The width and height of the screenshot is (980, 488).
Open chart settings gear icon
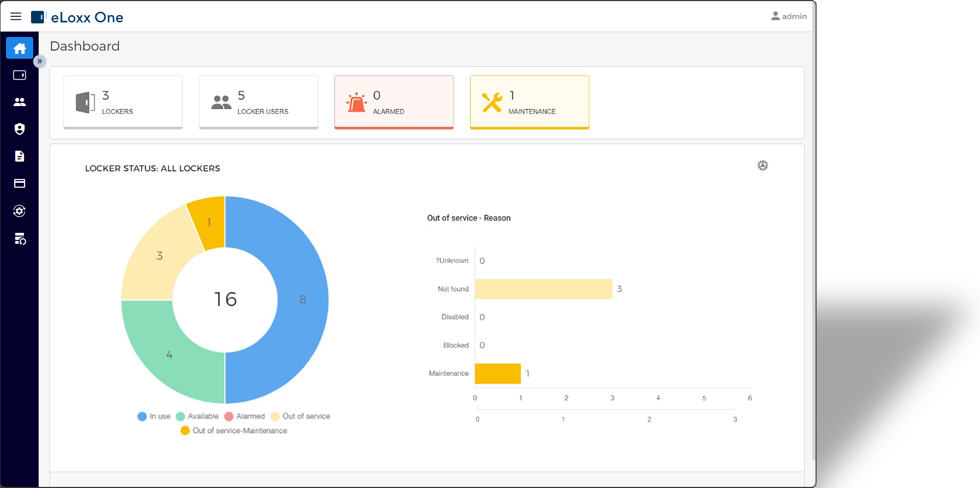point(763,165)
